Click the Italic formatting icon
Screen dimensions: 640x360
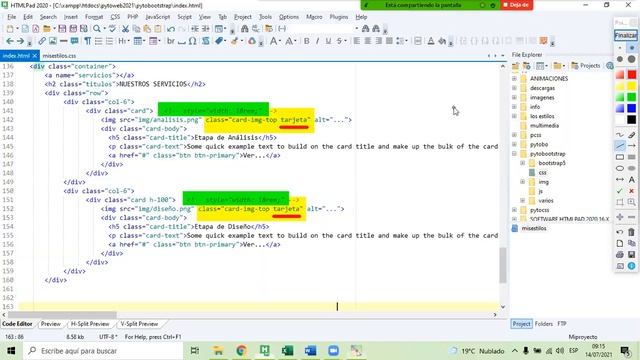pos(317,41)
